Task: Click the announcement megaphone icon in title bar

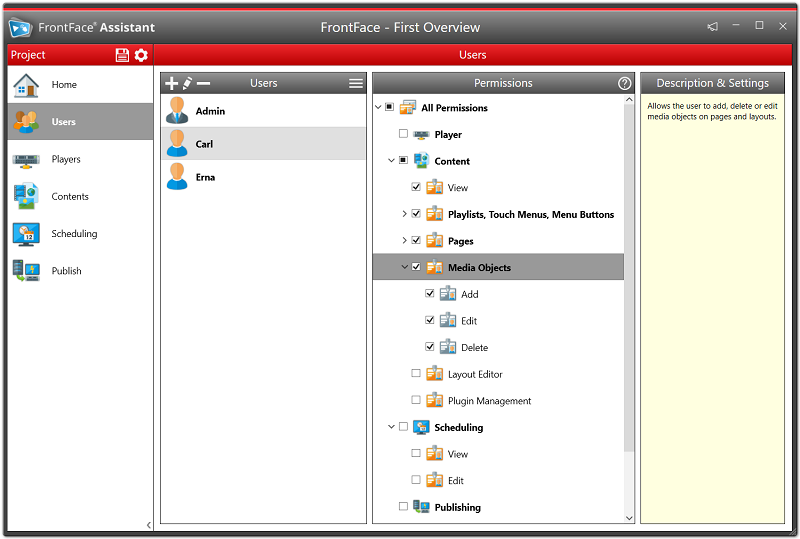Action: tap(713, 26)
